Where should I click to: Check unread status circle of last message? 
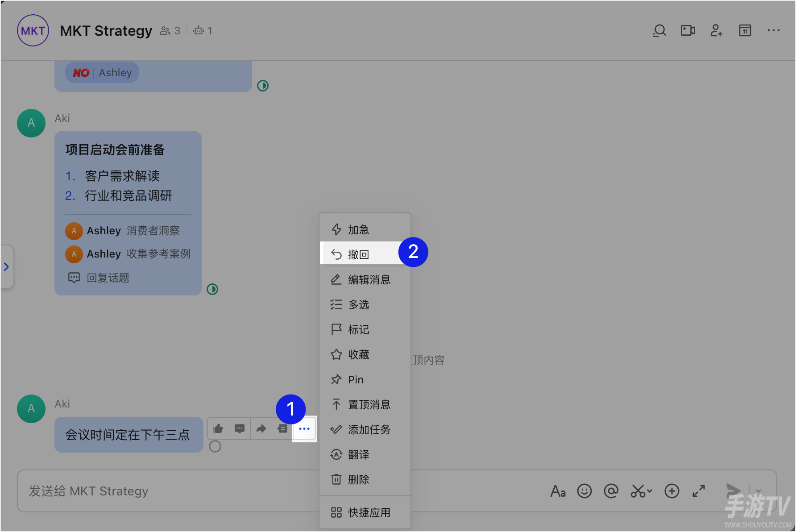point(215,446)
